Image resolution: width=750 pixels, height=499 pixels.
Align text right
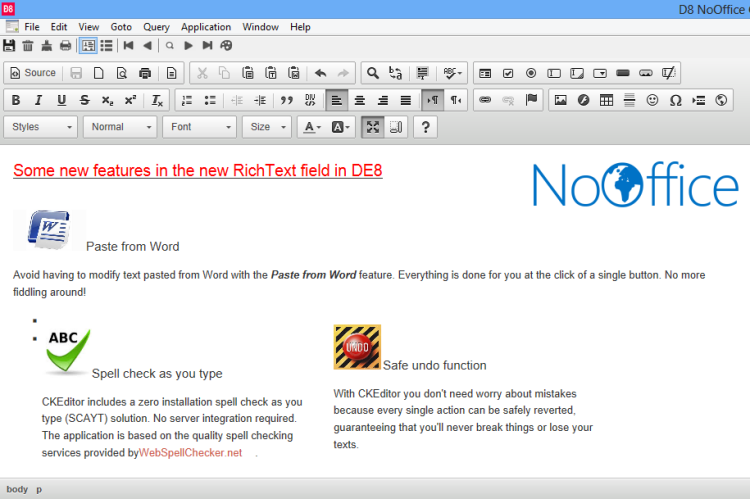383,100
